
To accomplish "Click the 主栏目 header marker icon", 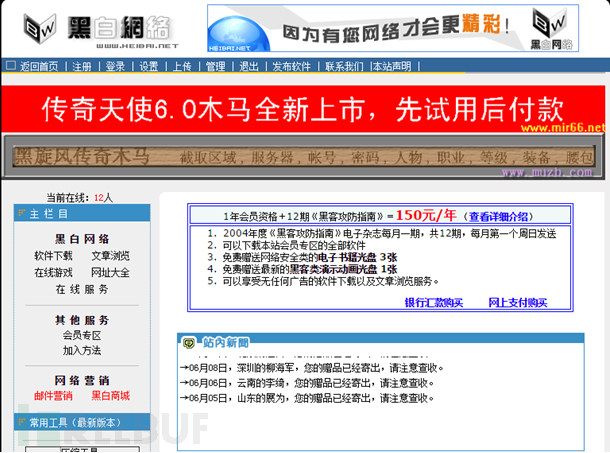I will pyautogui.click(x=22, y=213).
